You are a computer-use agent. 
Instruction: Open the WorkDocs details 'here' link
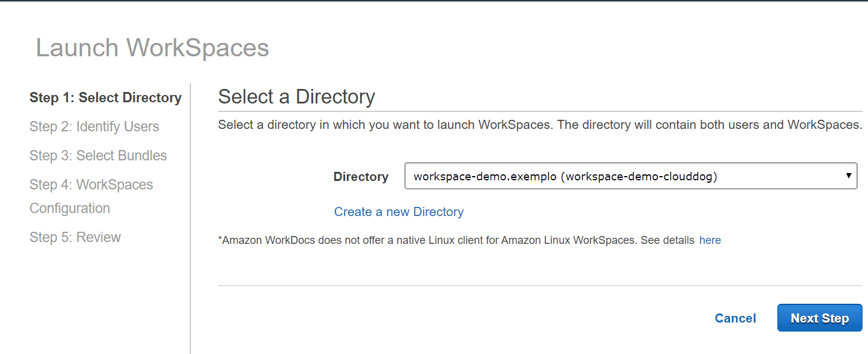pos(710,240)
